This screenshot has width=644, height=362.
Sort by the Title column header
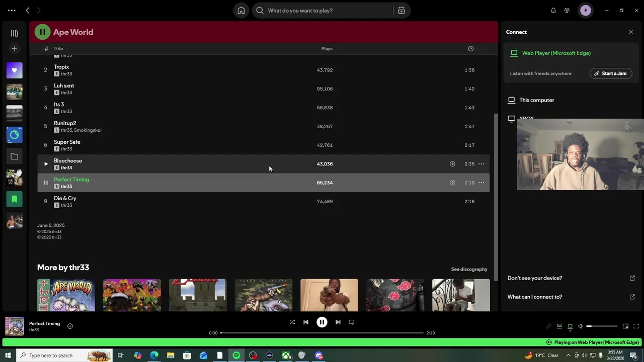(x=58, y=49)
